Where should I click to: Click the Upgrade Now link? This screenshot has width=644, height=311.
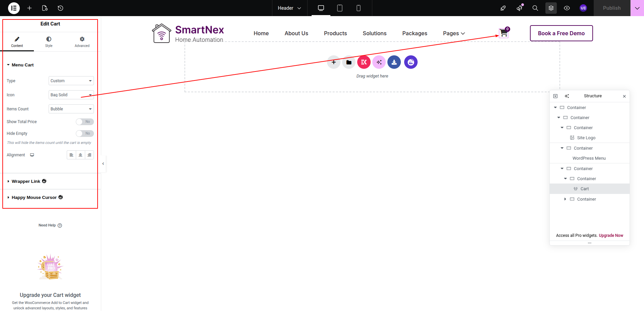(611, 236)
